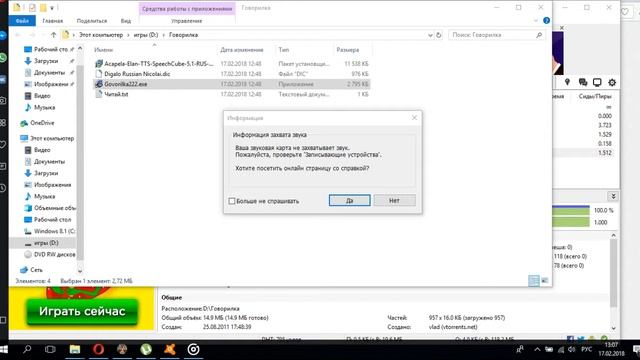Close the Информация dialog

[414, 118]
